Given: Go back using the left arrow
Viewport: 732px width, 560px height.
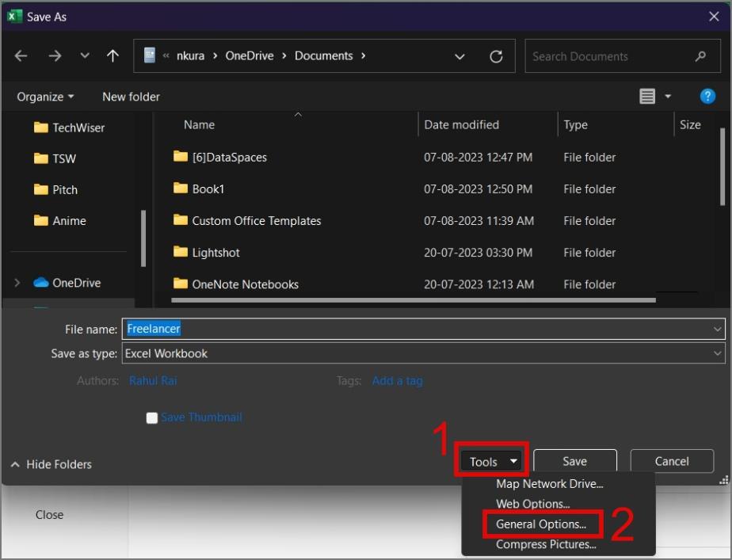Looking at the screenshot, I should [x=21, y=56].
